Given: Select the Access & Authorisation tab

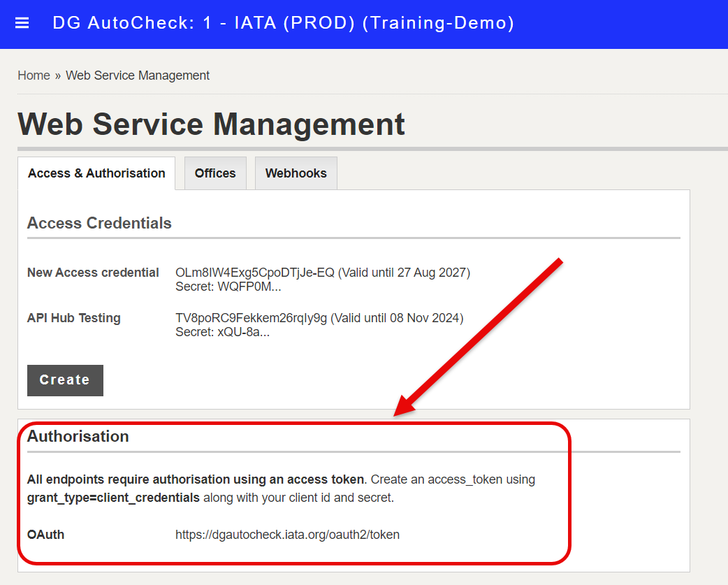Looking at the screenshot, I should (96, 173).
